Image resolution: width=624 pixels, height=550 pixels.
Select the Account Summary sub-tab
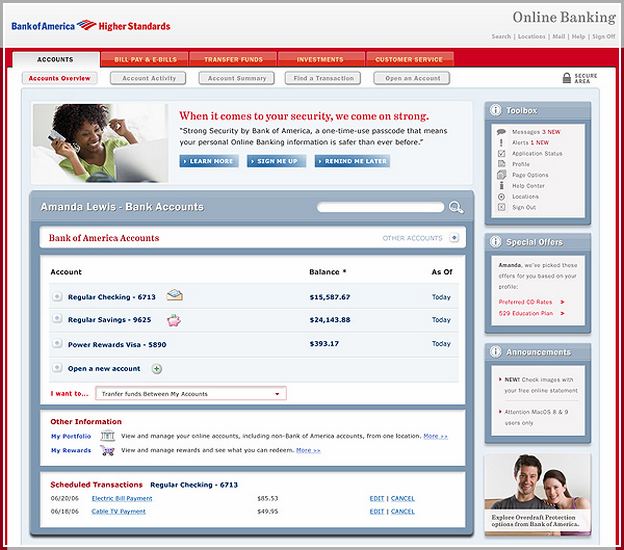[237, 78]
